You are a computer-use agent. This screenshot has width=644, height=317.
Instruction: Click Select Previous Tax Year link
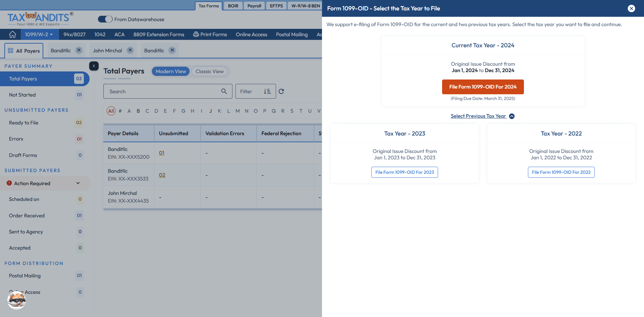(x=478, y=116)
